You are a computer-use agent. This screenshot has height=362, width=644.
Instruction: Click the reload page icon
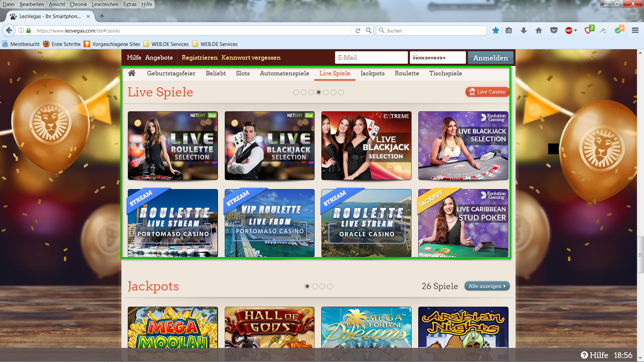click(x=358, y=31)
